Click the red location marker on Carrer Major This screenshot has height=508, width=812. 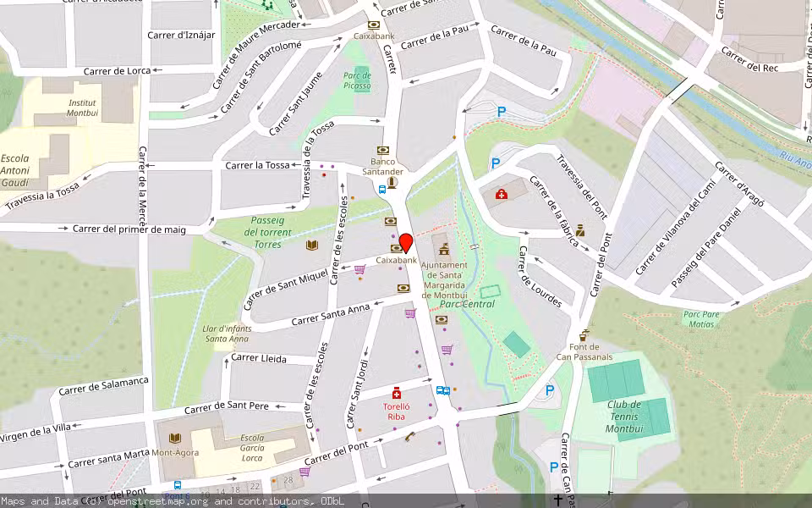tap(406, 244)
